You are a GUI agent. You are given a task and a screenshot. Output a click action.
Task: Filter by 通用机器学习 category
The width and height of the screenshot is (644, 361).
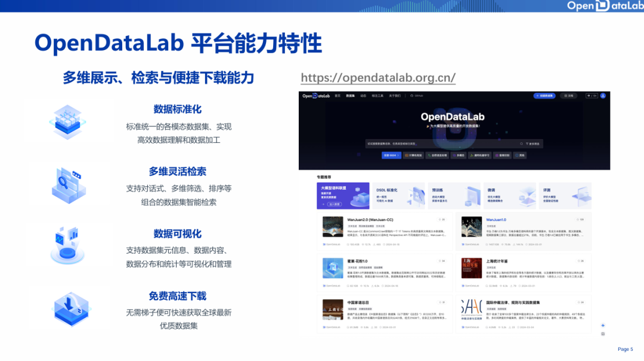479,155
